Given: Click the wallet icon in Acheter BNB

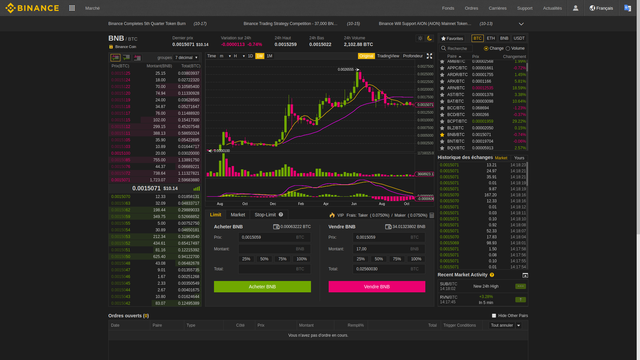Looking at the screenshot, I should 276,227.
